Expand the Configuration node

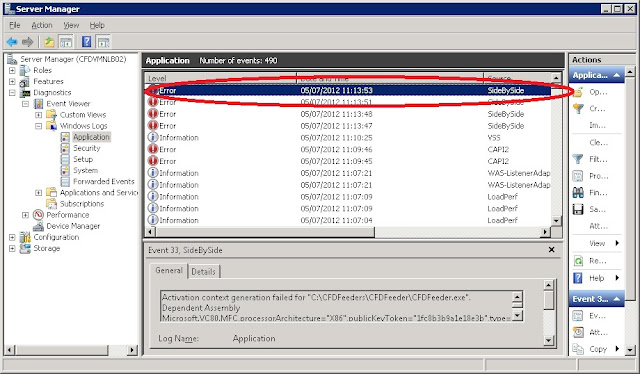[12, 237]
